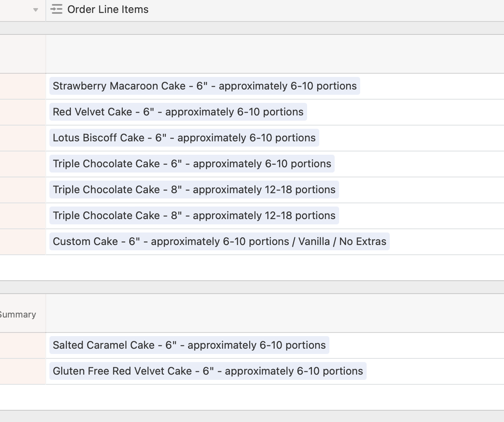Click the empty cell beside Strawberry Macaroon Cake
The height and width of the screenshot is (422, 504).
(23, 86)
